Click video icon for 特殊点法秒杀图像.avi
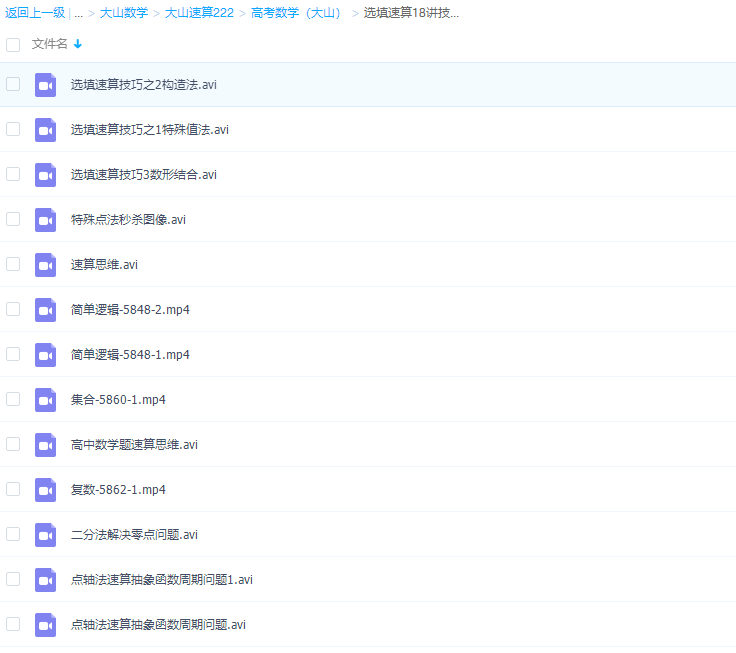The image size is (736, 653). [x=45, y=220]
